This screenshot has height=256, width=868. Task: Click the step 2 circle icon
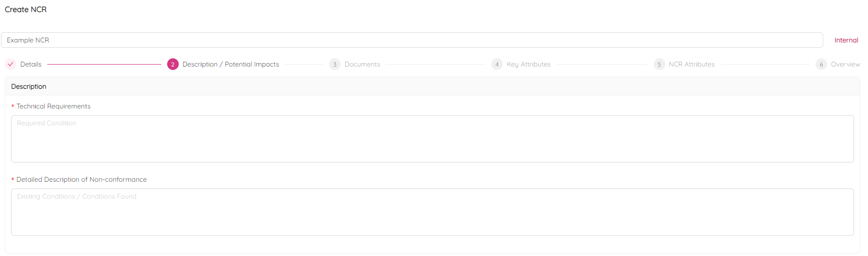(172, 64)
